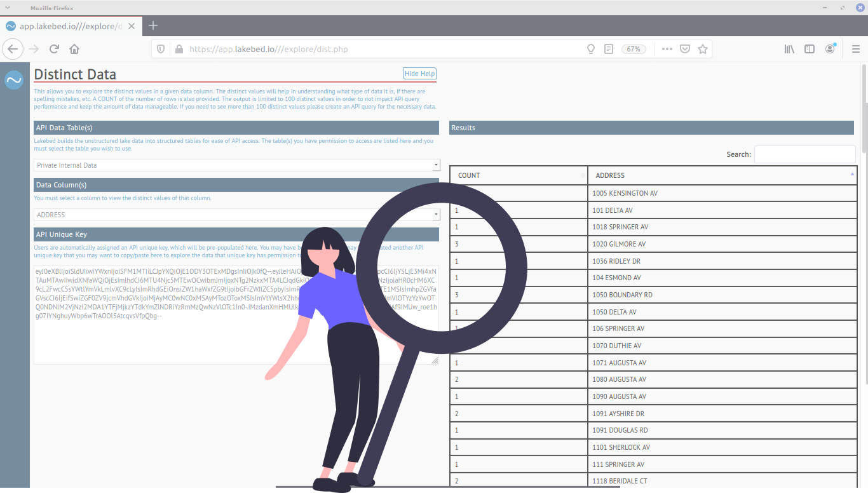Click the lakebed favicon on the tab
Screen dimensions: 868x493
[x=10, y=26]
